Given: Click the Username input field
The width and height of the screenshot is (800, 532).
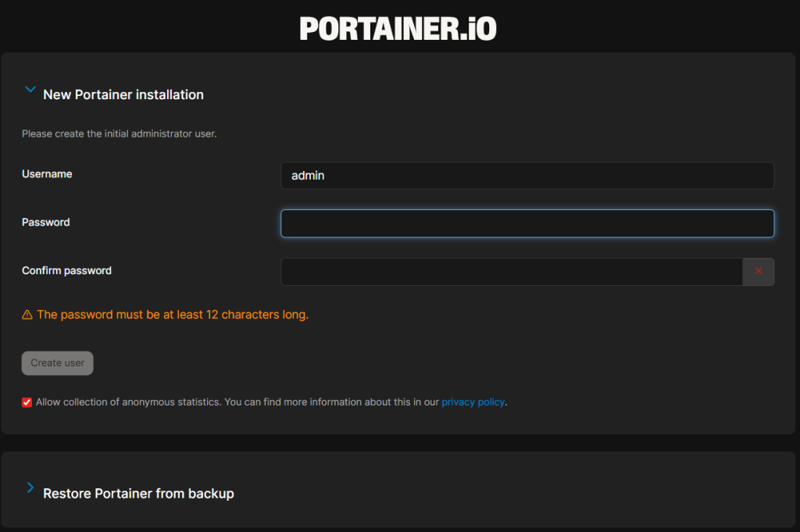Looking at the screenshot, I should [x=527, y=176].
